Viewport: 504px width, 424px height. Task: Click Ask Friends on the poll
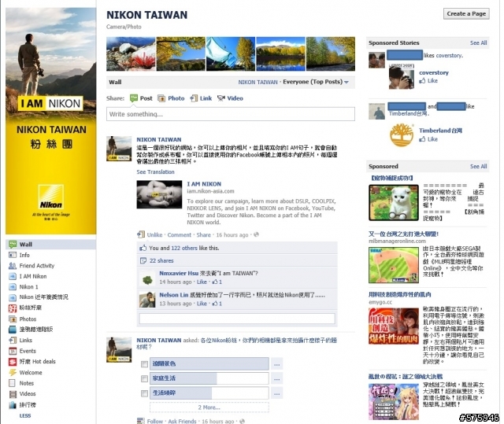(182, 421)
